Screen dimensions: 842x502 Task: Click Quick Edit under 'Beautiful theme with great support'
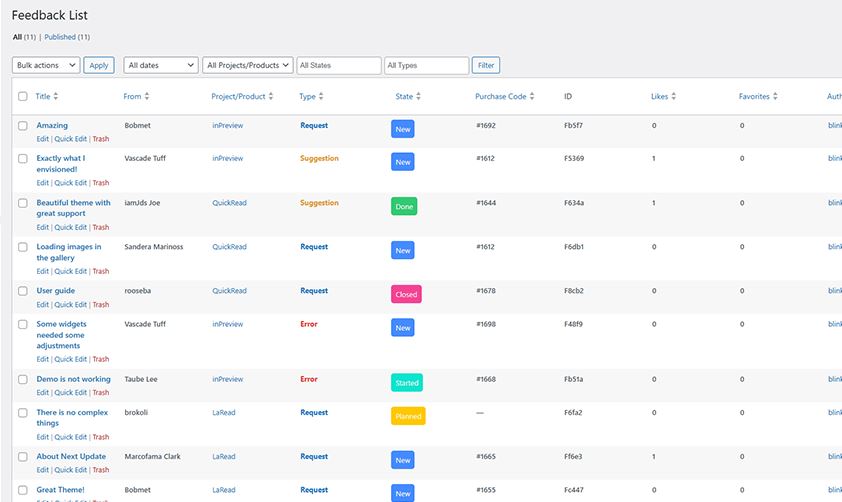[70, 228]
